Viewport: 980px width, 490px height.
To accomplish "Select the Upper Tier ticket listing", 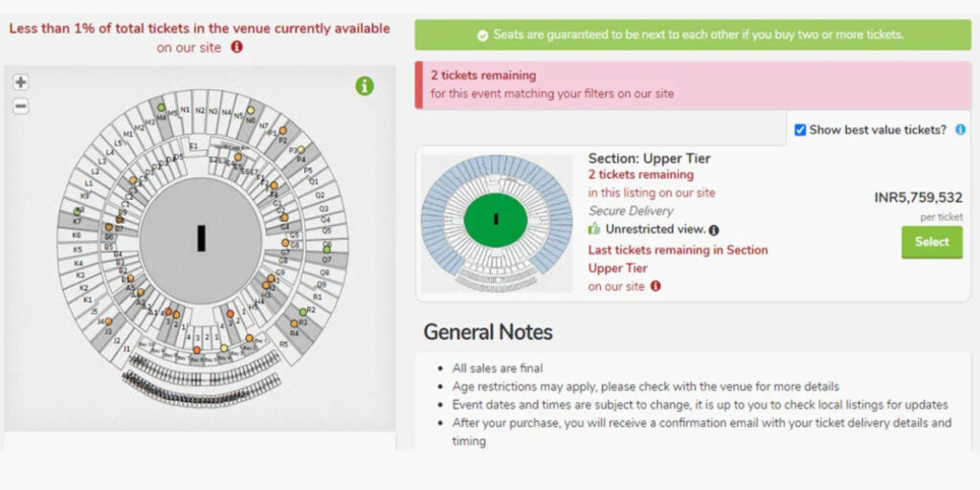I will tap(931, 242).
